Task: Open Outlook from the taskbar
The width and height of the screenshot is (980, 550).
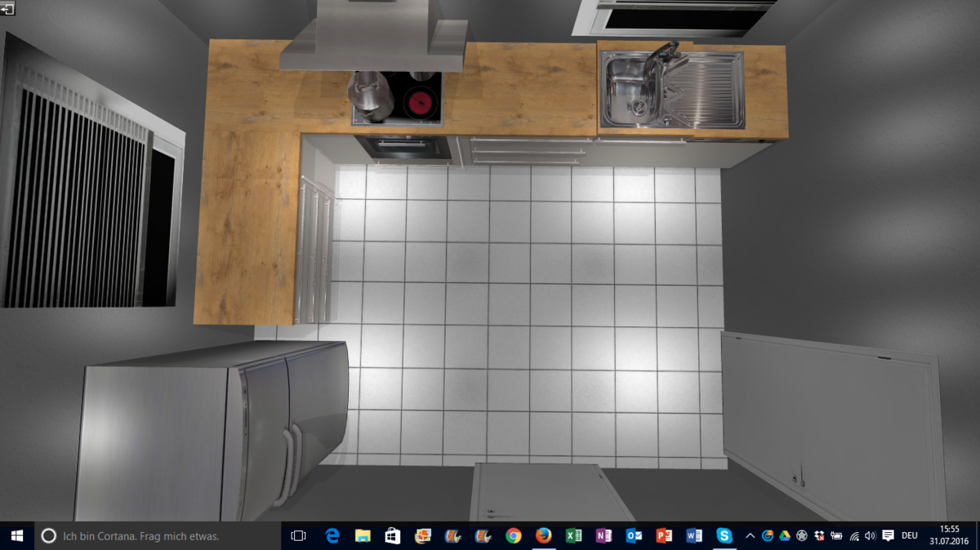Action: [x=634, y=536]
